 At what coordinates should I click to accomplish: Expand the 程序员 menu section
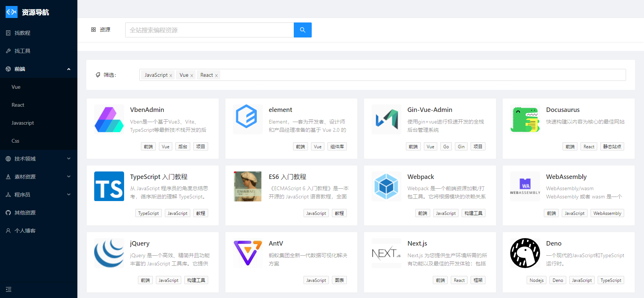(69, 195)
